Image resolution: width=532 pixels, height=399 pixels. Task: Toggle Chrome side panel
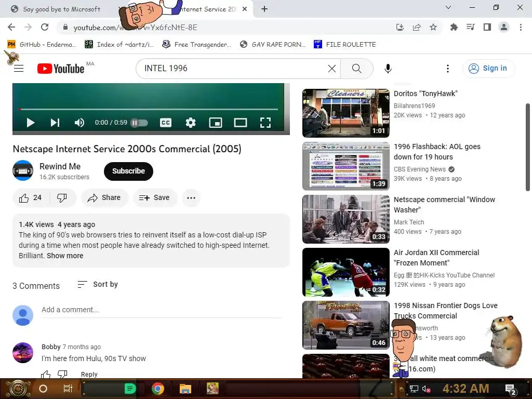(487, 27)
